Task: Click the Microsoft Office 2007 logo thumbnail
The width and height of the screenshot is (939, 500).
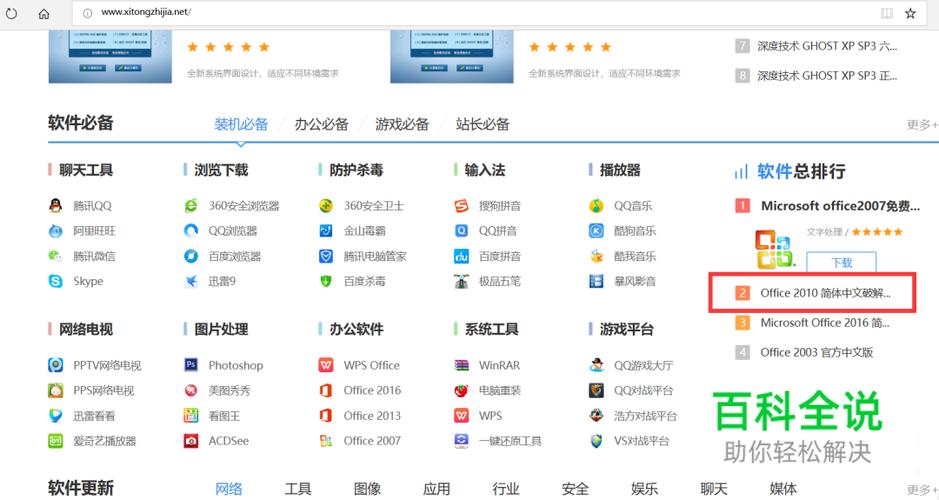Action: coord(774,249)
